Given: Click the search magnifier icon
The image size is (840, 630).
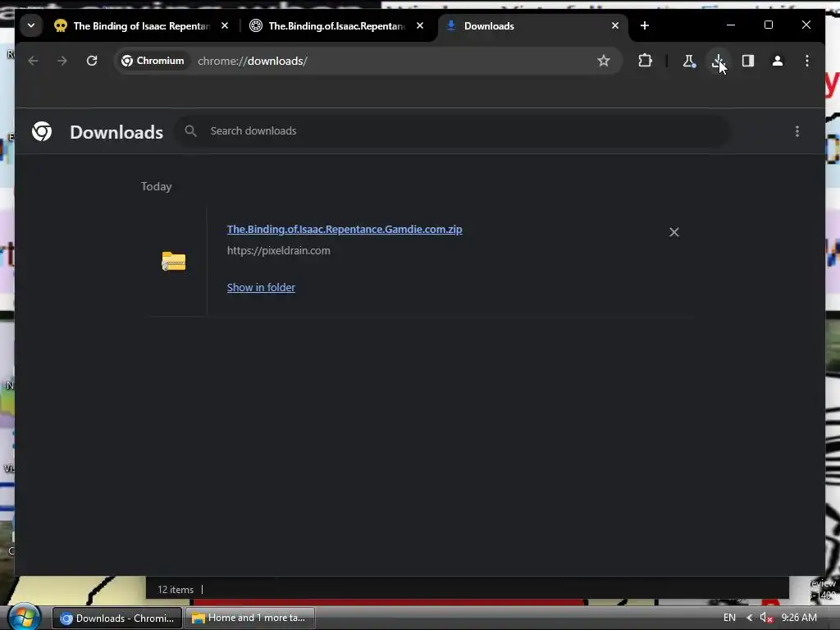Looking at the screenshot, I should 190,131.
